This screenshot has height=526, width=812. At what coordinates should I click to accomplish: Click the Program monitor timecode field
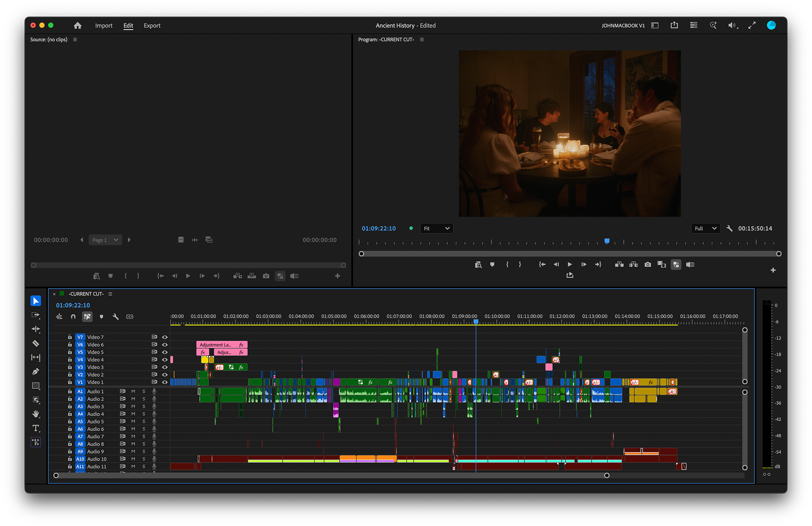pos(379,229)
